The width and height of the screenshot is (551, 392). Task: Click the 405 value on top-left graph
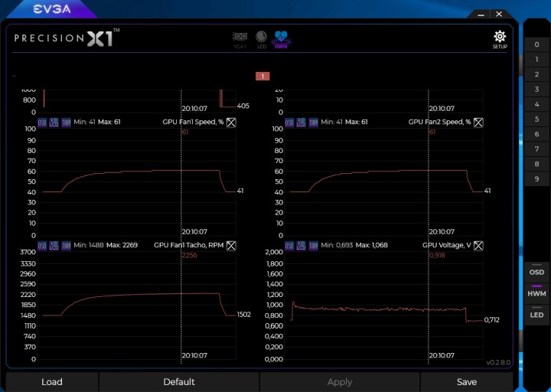(x=243, y=106)
